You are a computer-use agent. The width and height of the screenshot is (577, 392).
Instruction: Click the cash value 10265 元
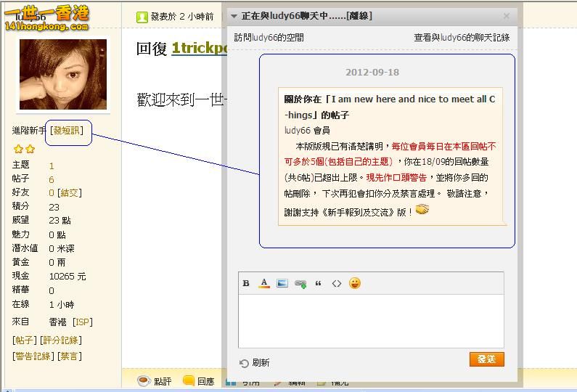pyautogui.click(x=67, y=277)
